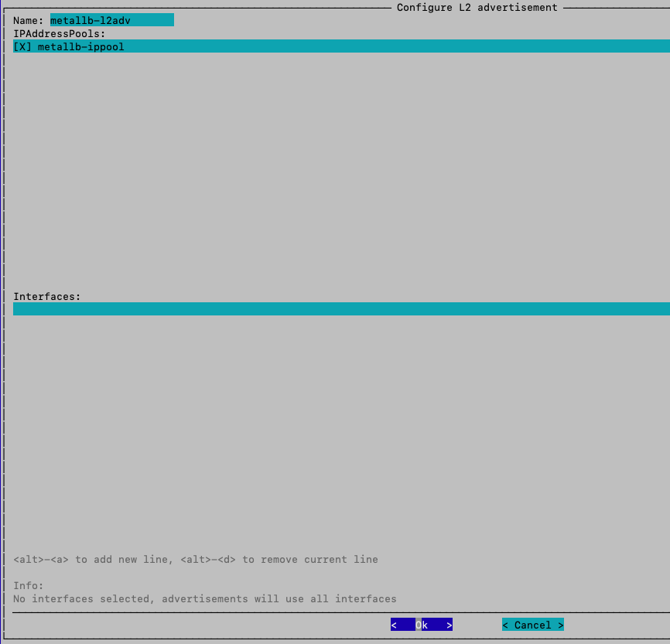Dismiss dialog with Cancel button
Viewport: 670px width, 644px height.
tap(533, 625)
